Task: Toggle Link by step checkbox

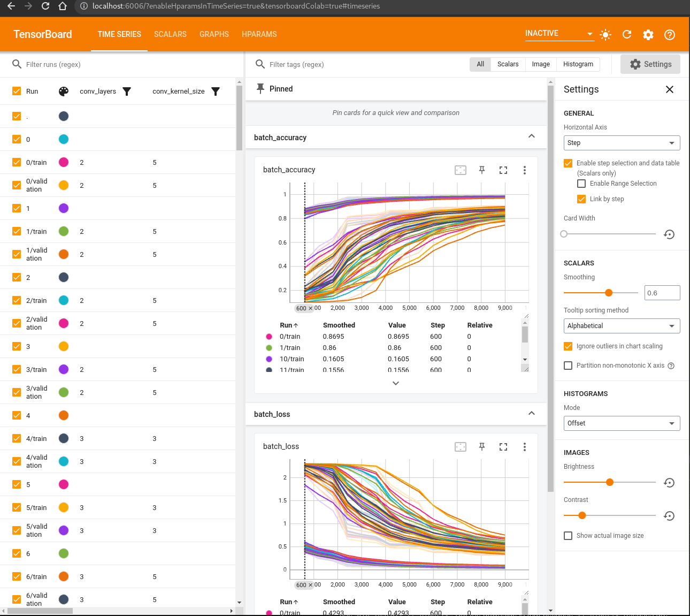Action: point(581,199)
